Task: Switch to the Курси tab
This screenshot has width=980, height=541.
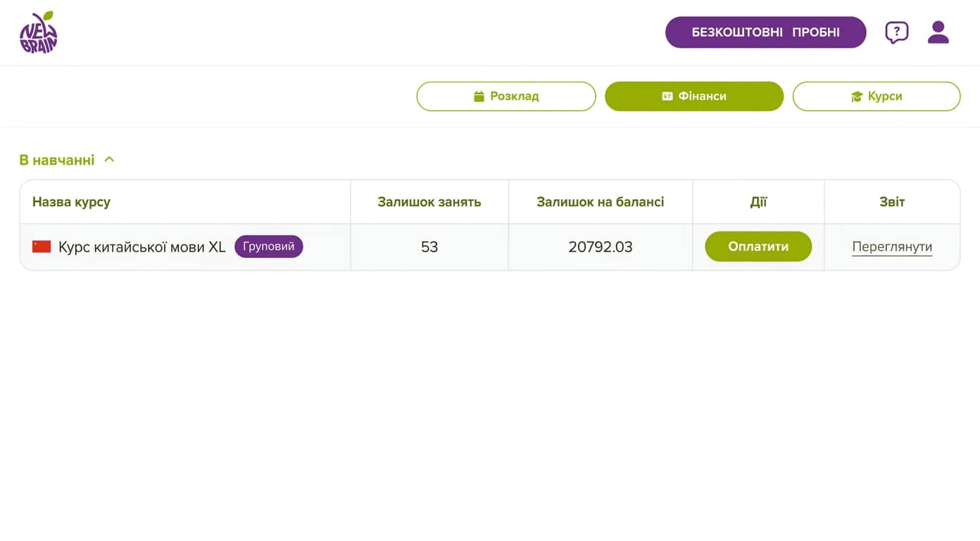Action: tap(877, 97)
